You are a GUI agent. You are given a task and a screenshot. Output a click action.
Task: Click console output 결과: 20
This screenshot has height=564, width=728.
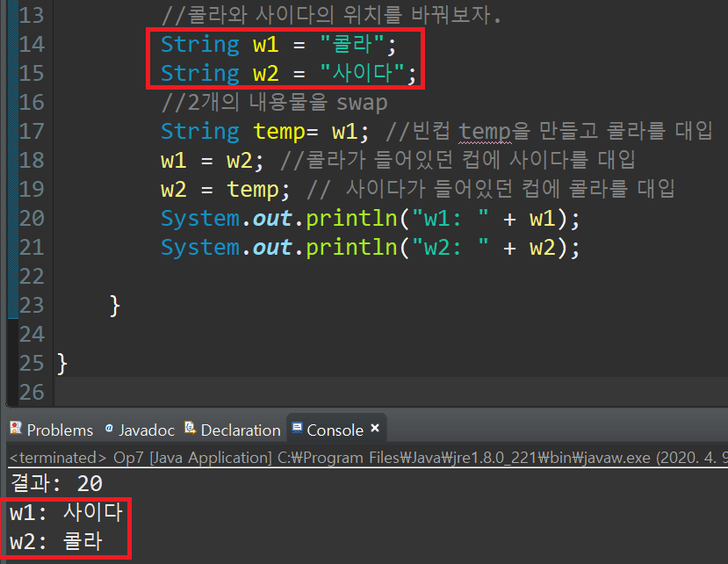click(x=56, y=483)
